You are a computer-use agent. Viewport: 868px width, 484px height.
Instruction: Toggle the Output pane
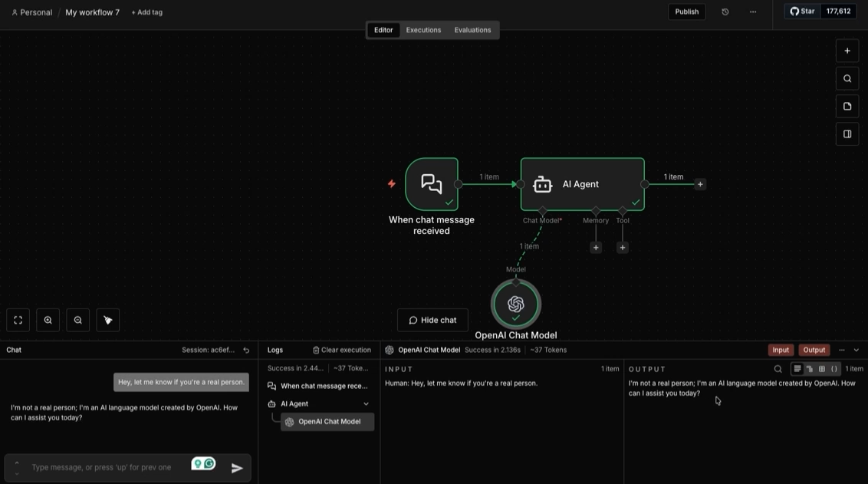coord(814,350)
